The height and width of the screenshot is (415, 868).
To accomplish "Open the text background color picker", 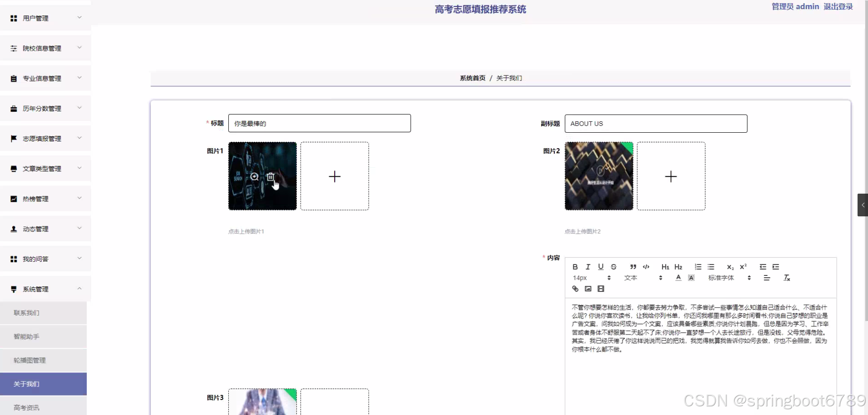I will [691, 278].
